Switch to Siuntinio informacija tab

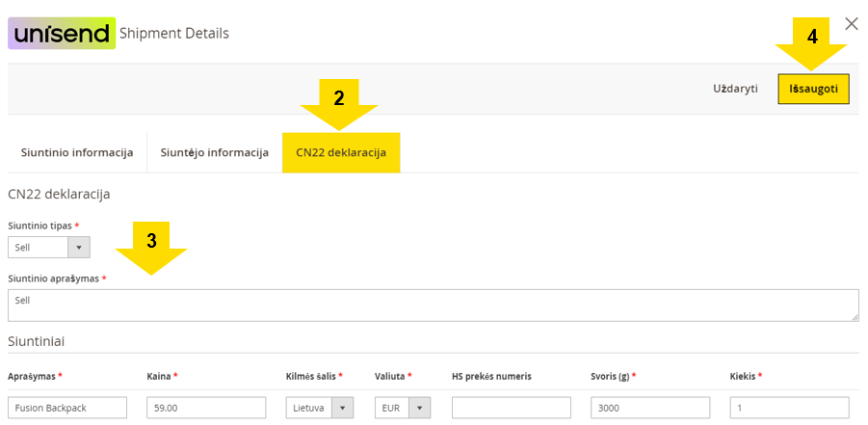click(77, 153)
